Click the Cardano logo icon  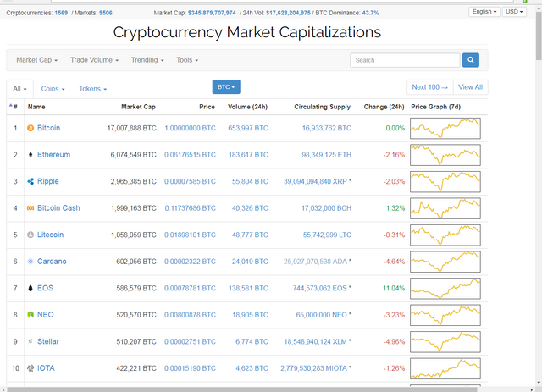pos(30,262)
